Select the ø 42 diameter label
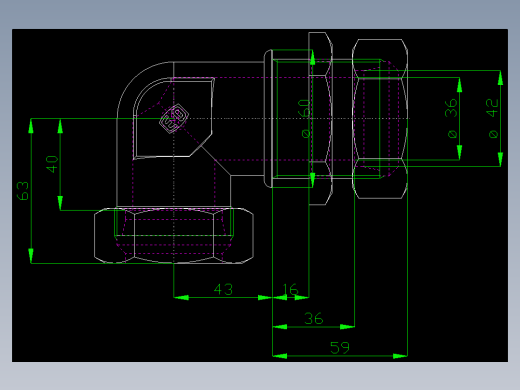The image size is (520, 390). point(493,118)
